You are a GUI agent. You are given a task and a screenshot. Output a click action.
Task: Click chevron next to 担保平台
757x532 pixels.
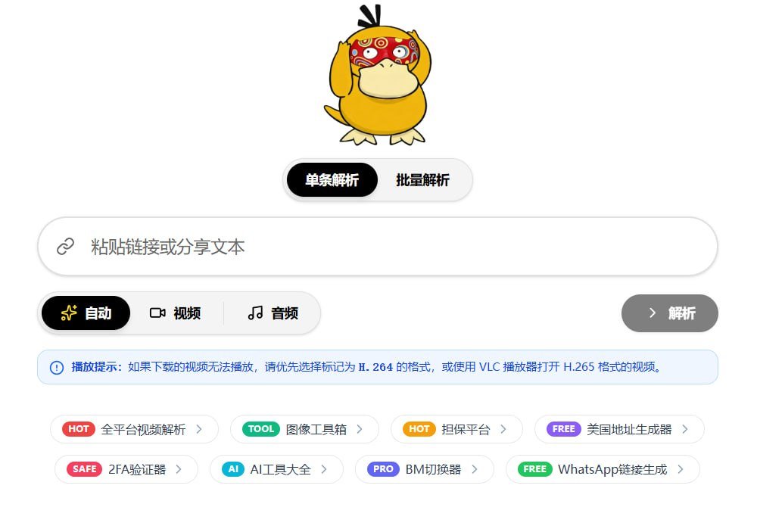[503, 428]
